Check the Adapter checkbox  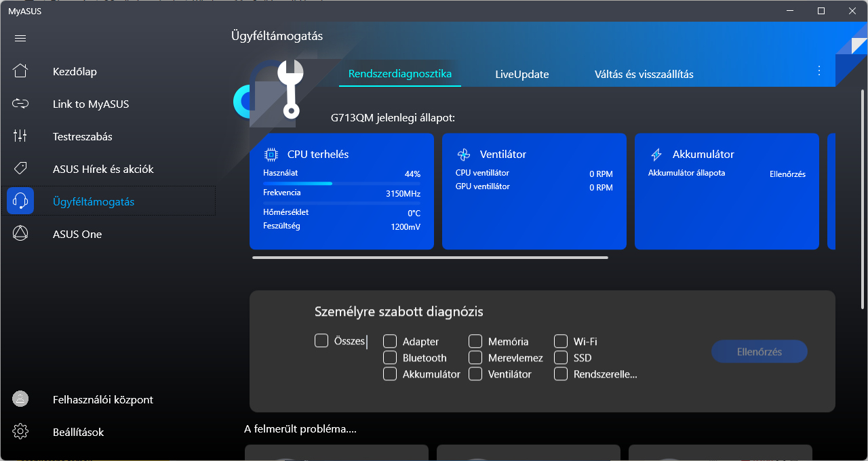(390, 341)
